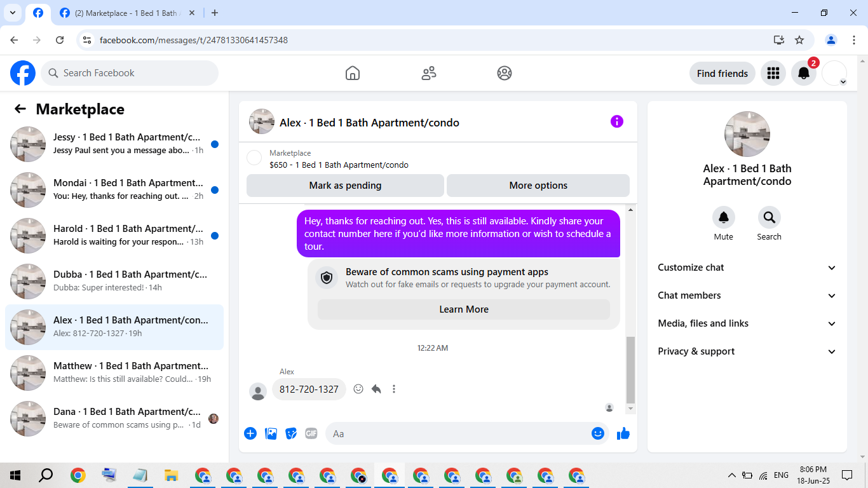Open the emoji picker in message box
The image size is (868, 488).
pos(598,433)
